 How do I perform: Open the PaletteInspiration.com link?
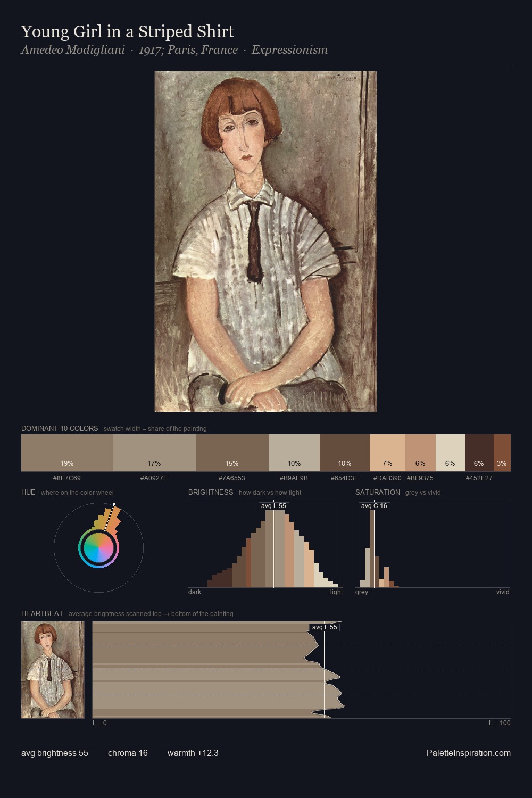(x=469, y=753)
